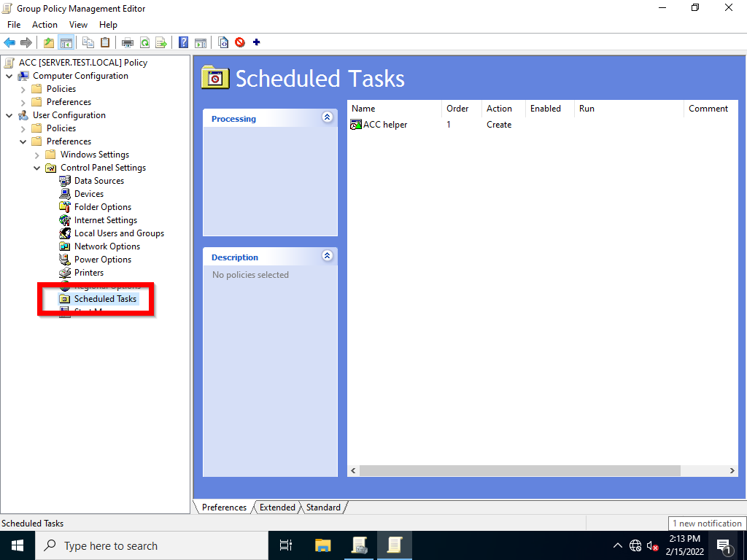Sort by the Name column header
747x560 pixels.
[395, 109]
